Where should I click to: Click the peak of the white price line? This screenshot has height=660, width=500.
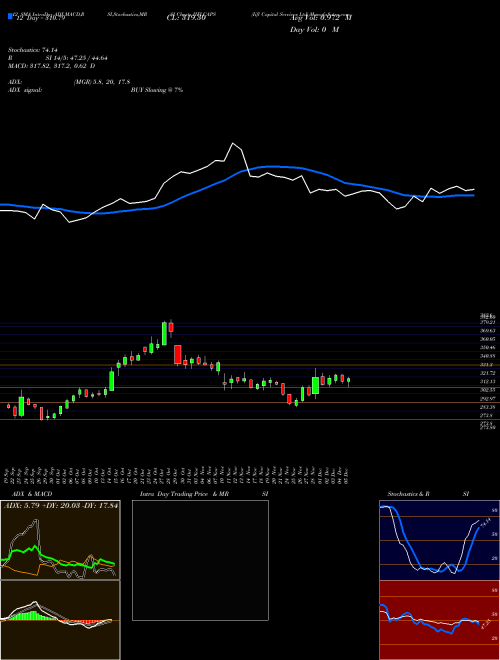(x=233, y=144)
